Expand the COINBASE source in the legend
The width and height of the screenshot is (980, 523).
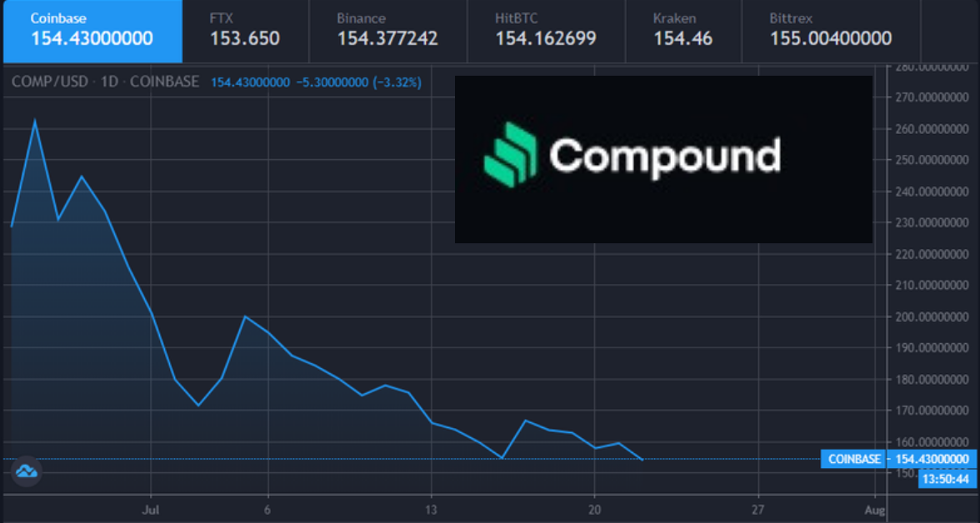click(x=164, y=82)
